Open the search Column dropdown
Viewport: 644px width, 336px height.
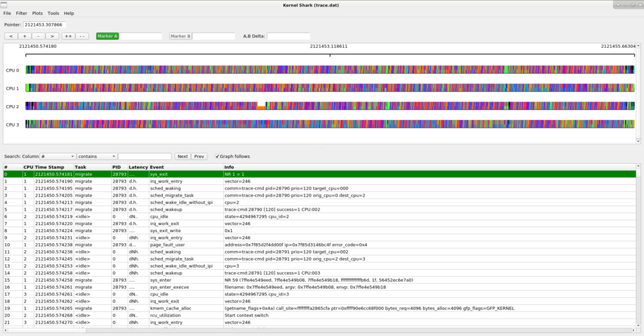coord(58,156)
